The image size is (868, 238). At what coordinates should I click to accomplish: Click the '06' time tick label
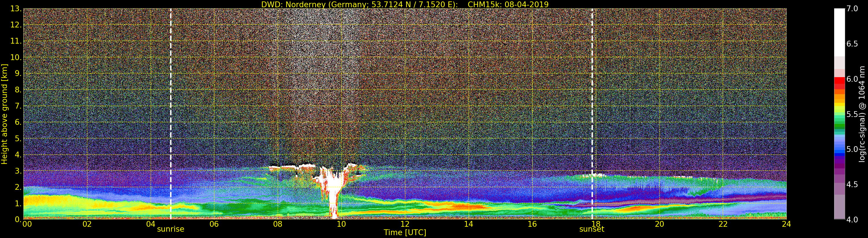coord(214,224)
